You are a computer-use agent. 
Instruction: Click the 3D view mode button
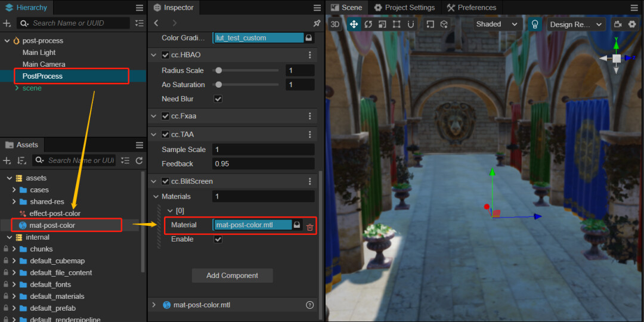coord(335,24)
